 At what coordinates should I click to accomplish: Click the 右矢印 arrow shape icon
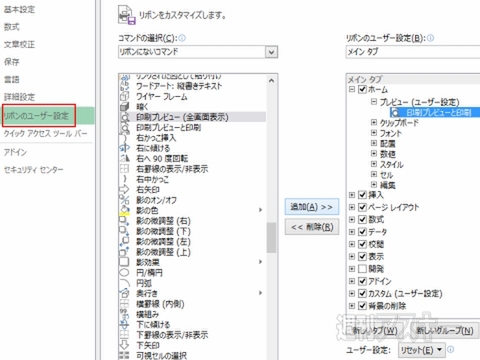point(124,189)
